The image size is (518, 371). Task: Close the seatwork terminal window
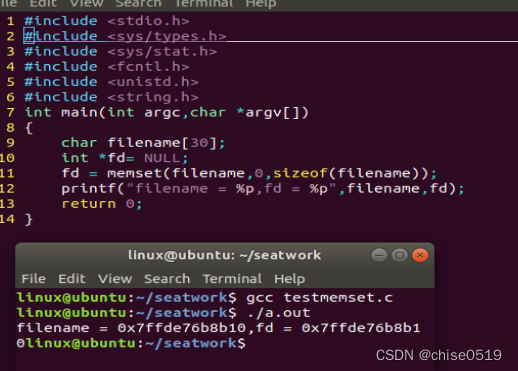420,255
